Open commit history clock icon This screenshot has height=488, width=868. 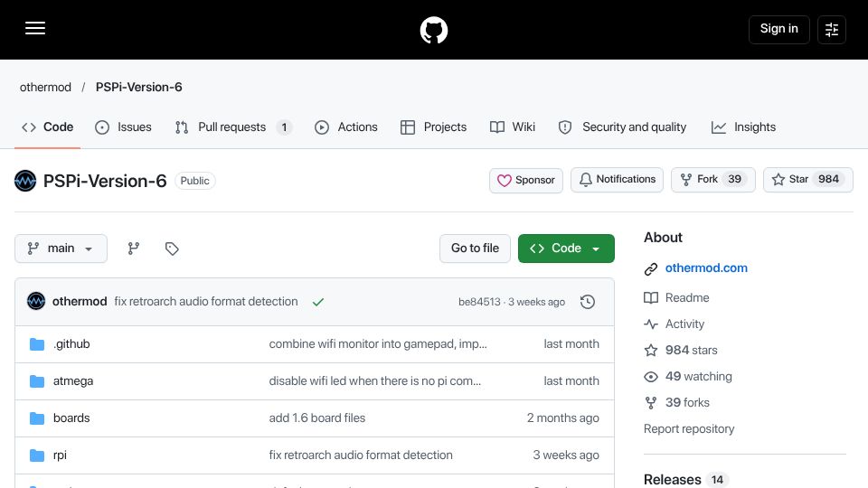point(588,302)
